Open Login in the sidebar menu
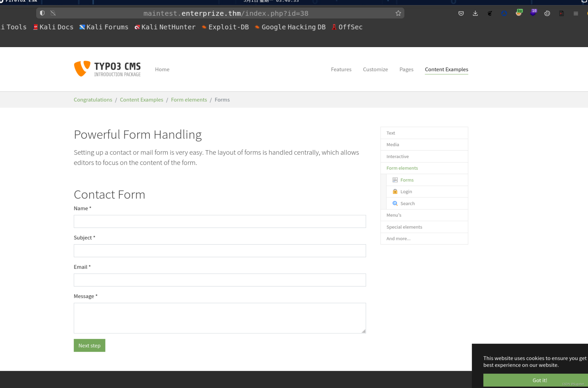Screen dimensions: 588x388 [x=406, y=191]
